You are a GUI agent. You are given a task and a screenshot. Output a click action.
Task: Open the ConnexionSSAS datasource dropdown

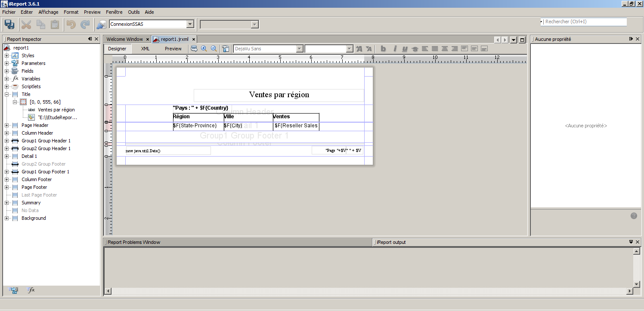click(x=190, y=25)
